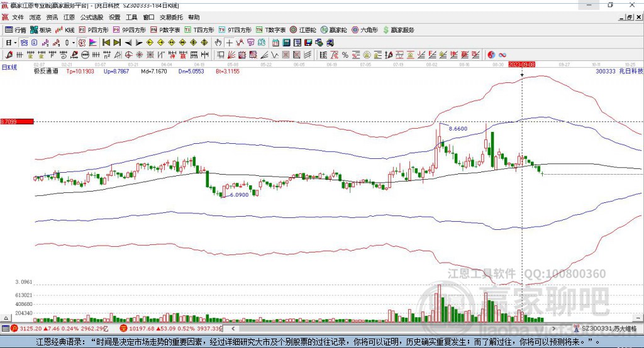Open the 浏览 menu
Image resolution: width=644 pixels, height=348 pixels.
[x=35, y=17]
